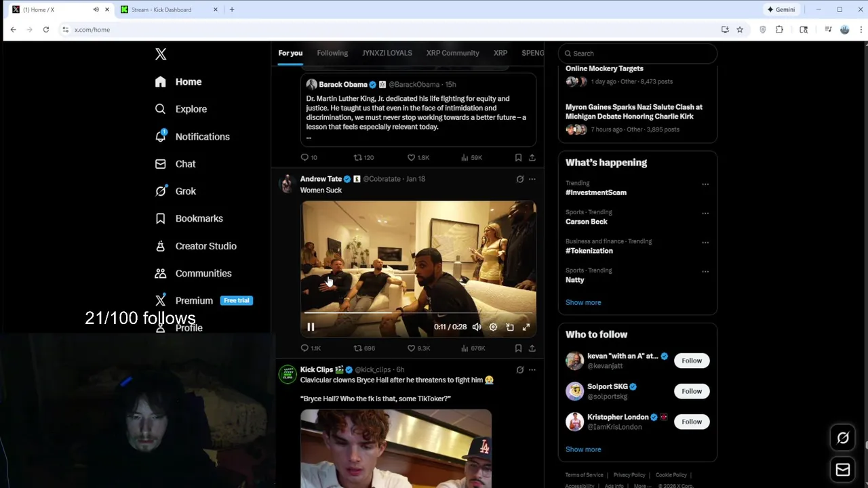Bookmark this page with star icon
The height and width of the screenshot is (488, 868).
(740, 30)
